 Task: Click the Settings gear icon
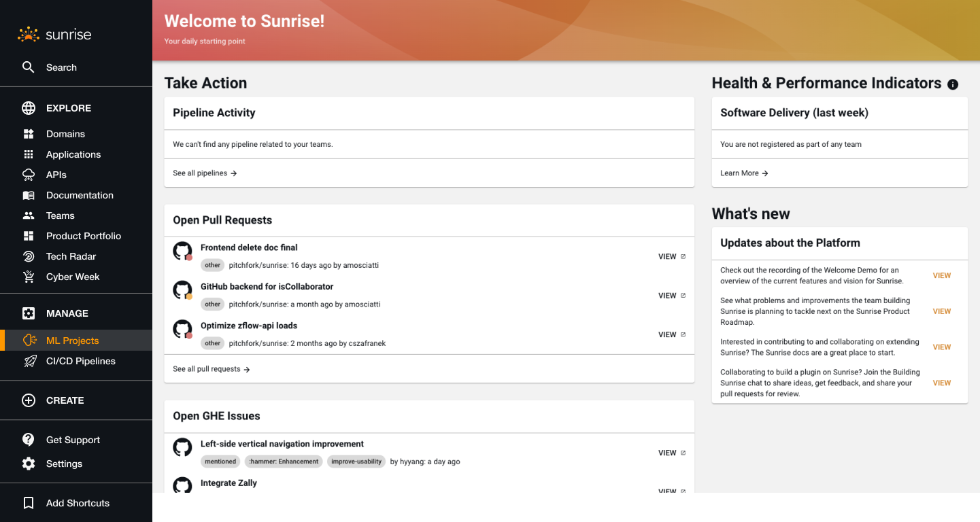29,464
